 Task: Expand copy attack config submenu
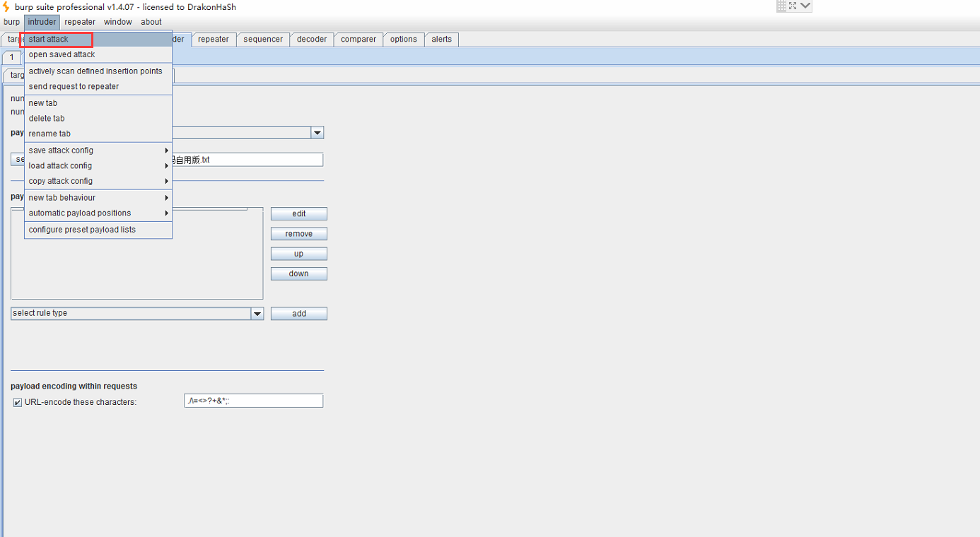click(98, 182)
